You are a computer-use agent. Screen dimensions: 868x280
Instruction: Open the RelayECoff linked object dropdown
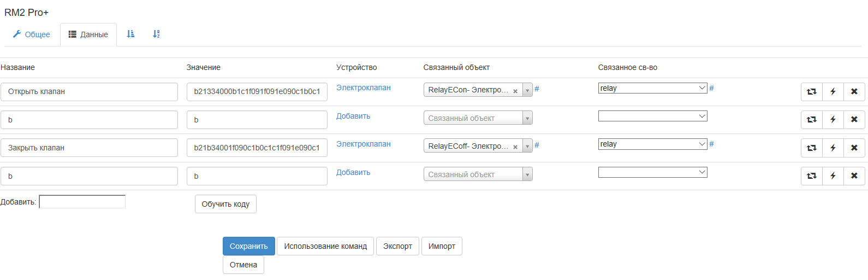(527, 146)
